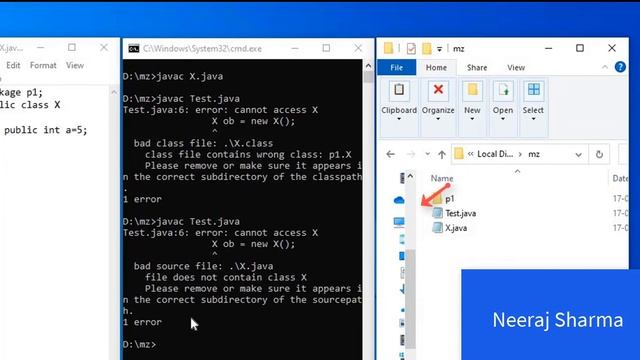Click the Open group icon in ribbon
This screenshot has width=640, height=360.
pos(503,90)
